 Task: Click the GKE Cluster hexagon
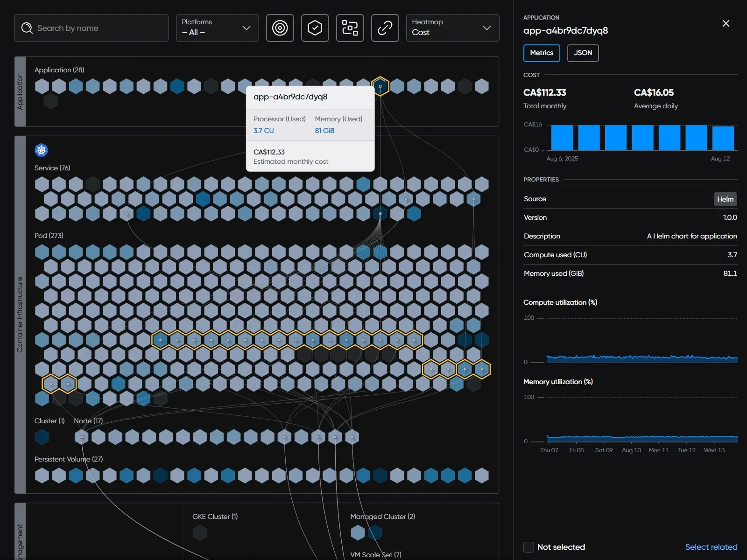200,532
